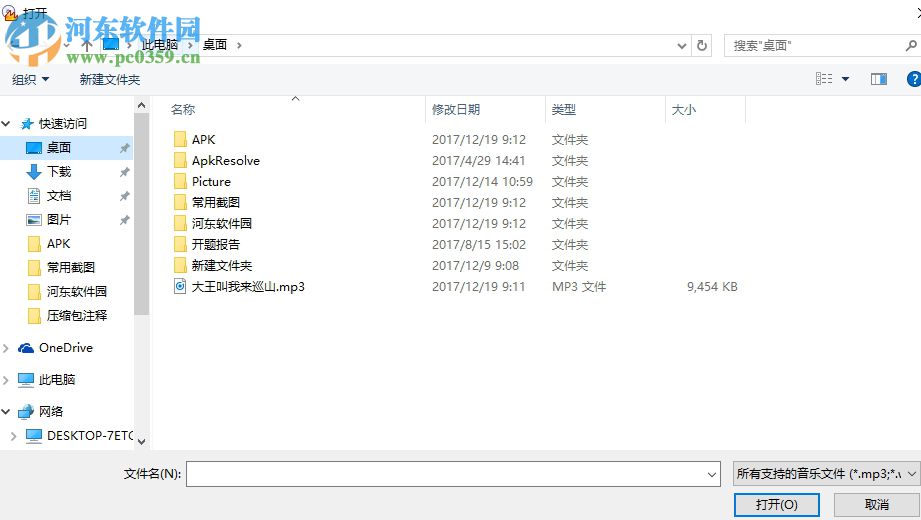Click the date 2017/12/14 10:59
This screenshot has height=520, width=921.
482,182
